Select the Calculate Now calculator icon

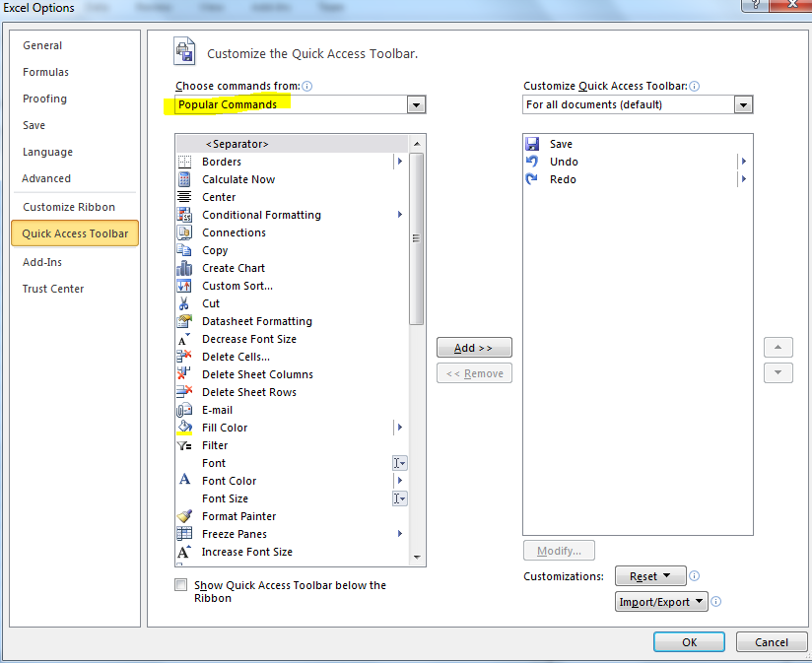(x=184, y=179)
